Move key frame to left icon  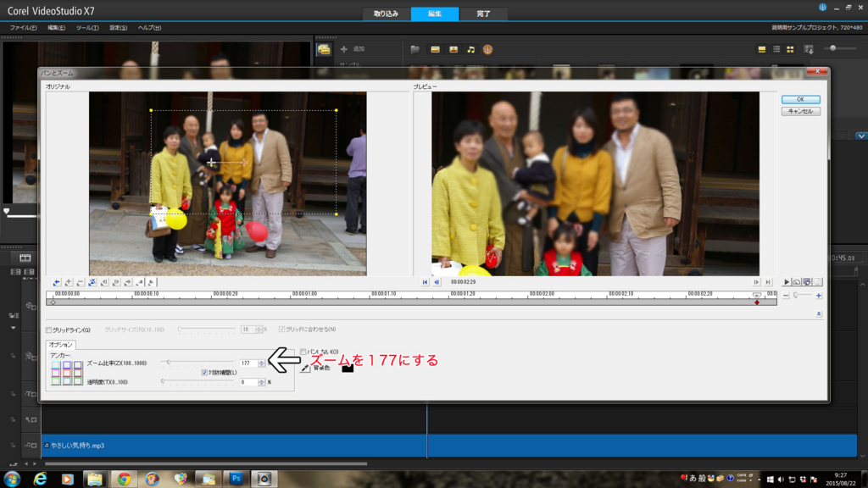tap(104, 282)
